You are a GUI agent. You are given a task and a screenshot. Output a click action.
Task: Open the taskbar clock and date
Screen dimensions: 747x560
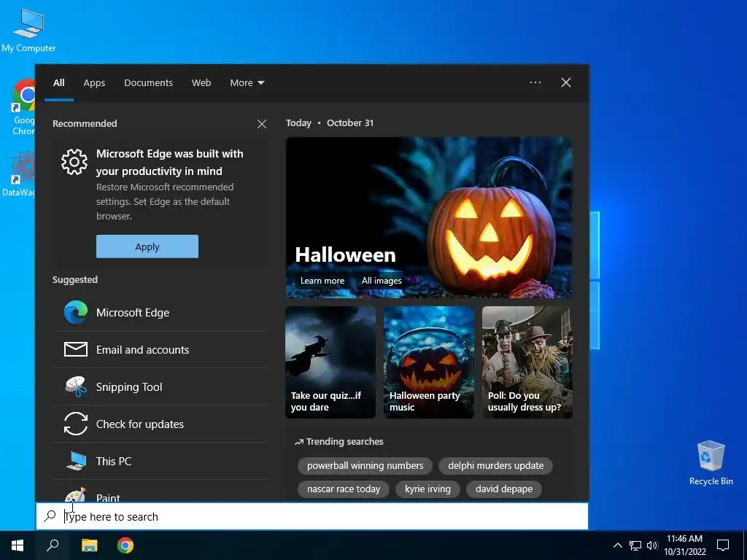[x=684, y=545]
